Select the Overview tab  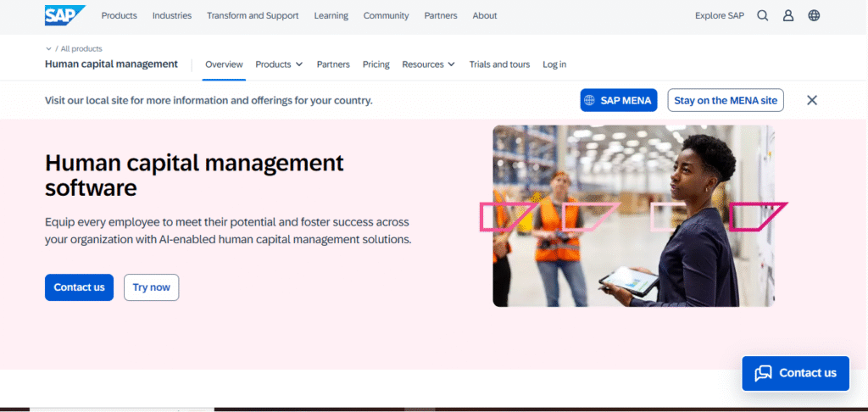[224, 64]
